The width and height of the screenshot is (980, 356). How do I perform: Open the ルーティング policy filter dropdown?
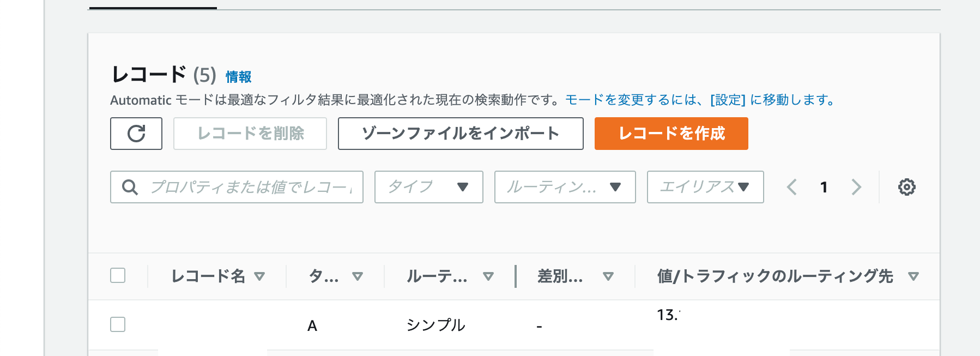(x=565, y=187)
